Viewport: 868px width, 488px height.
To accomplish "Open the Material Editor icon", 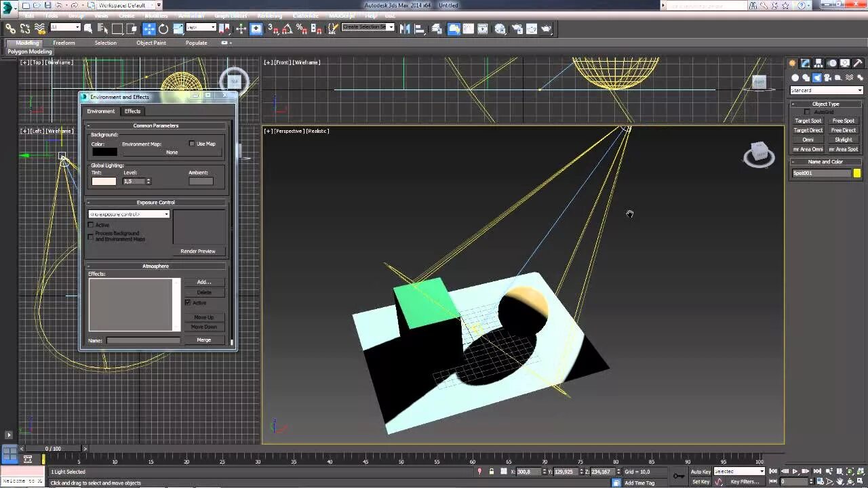I will click(x=500, y=28).
